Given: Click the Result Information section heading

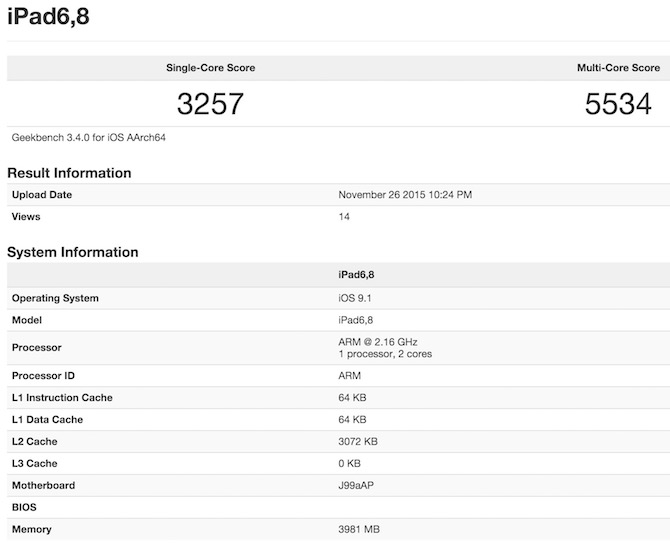Looking at the screenshot, I should coord(69,173).
